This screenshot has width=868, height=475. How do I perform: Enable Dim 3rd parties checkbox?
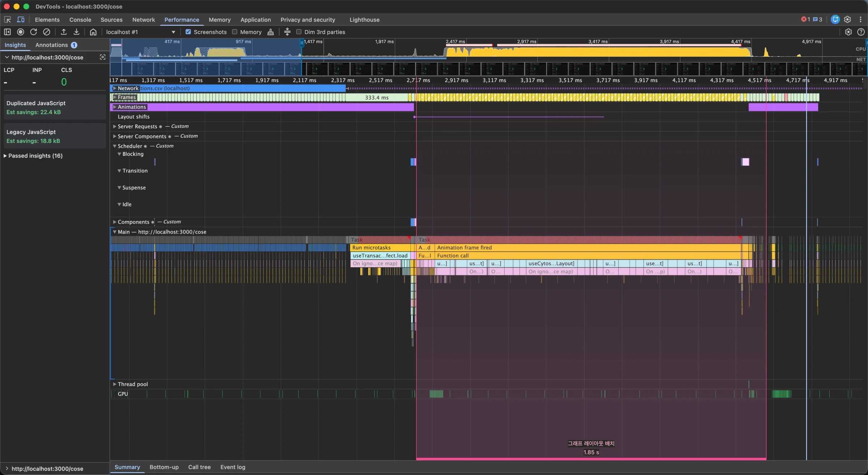click(299, 32)
